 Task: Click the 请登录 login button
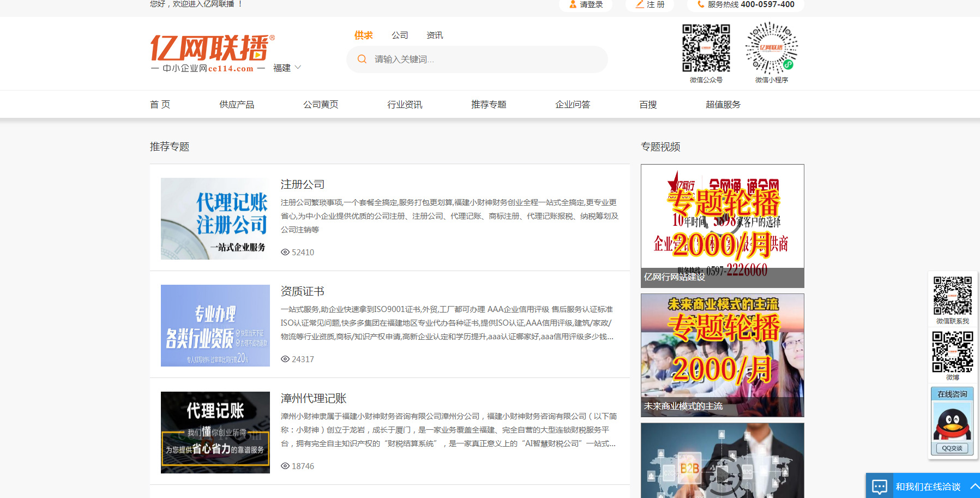(586, 5)
